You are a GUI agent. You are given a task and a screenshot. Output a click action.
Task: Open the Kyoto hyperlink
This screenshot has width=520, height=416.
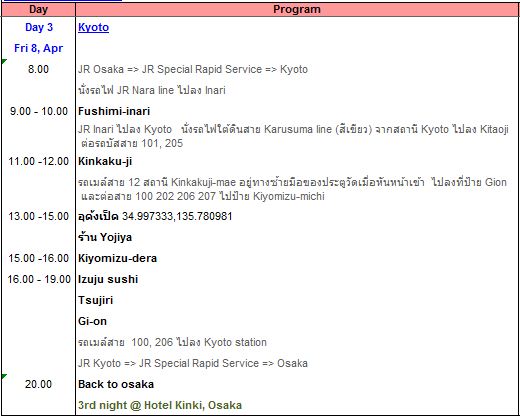(x=93, y=27)
